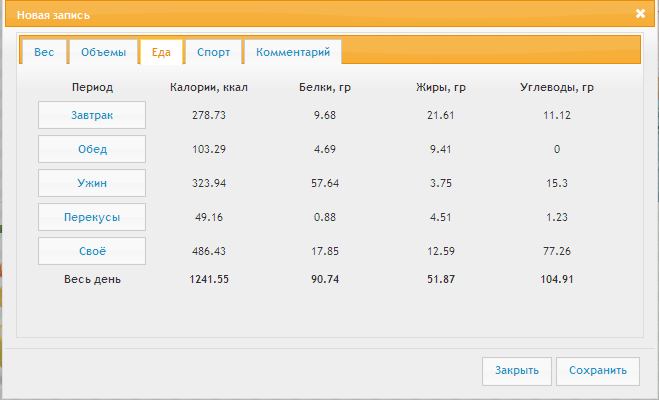Click the Закрыть button
Viewport: 659px width, 400px height.
coord(517,371)
